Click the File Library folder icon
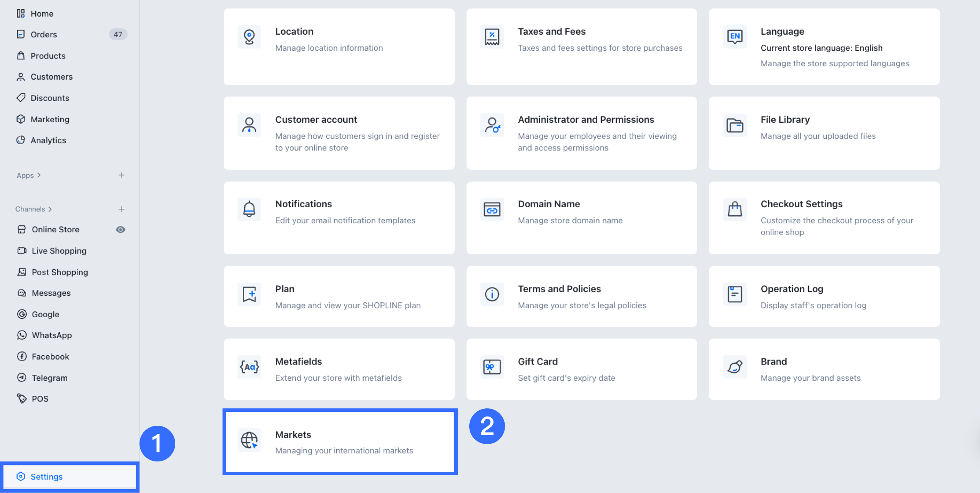The width and height of the screenshot is (980, 493). [734, 125]
